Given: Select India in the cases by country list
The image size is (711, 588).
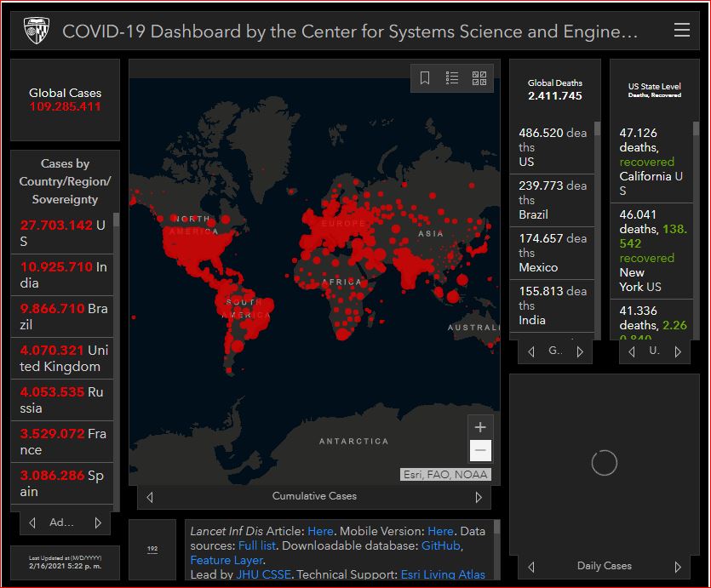Looking at the screenshot, I should [64, 275].
